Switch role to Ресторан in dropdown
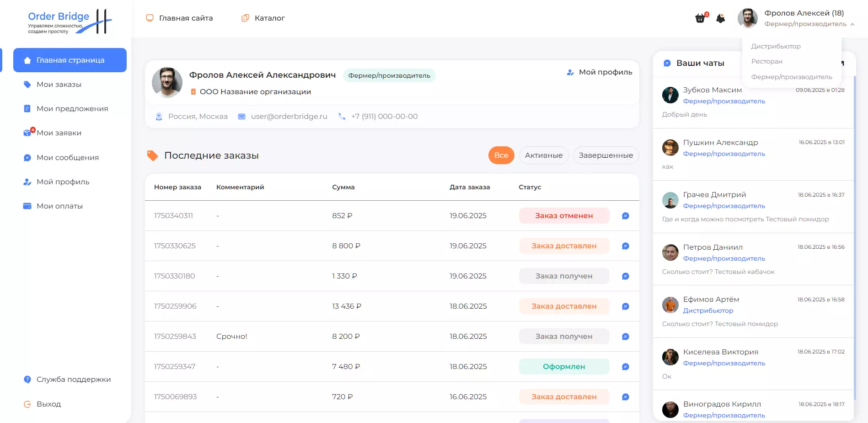 point(766,61)
